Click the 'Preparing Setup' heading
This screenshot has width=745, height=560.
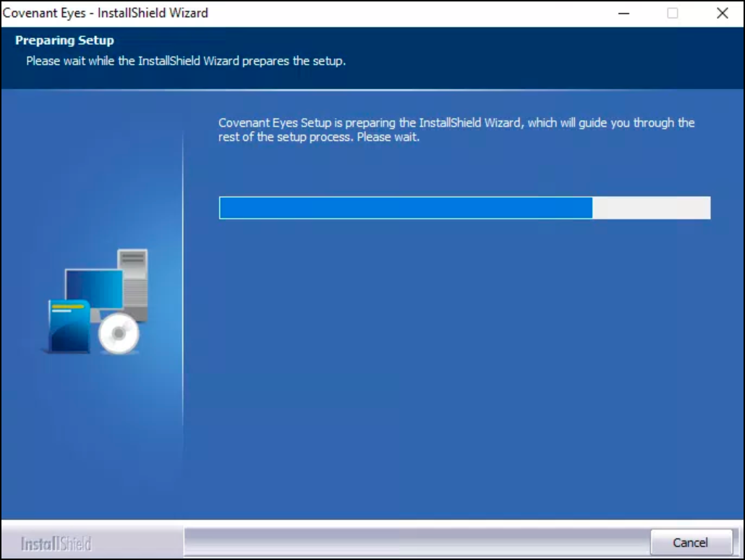coord(64,41)
